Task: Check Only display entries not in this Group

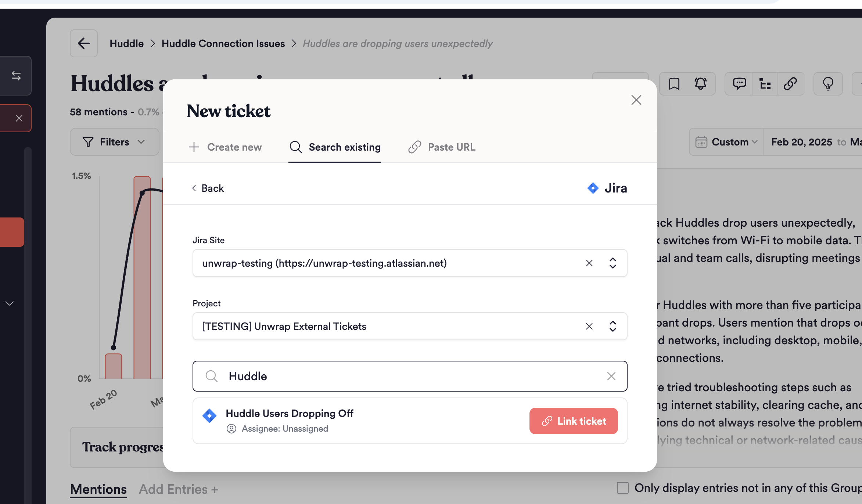Action: click(623, 488)
